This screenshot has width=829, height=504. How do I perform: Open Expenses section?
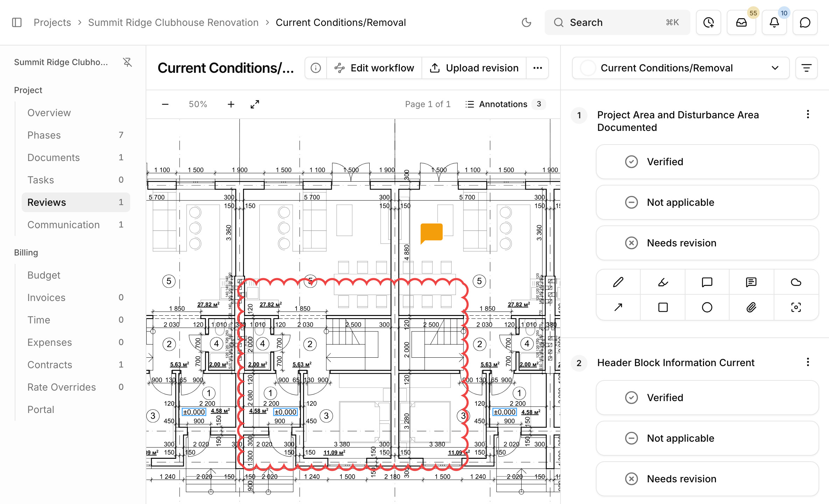pyautogui.click(x=76, y=342)
